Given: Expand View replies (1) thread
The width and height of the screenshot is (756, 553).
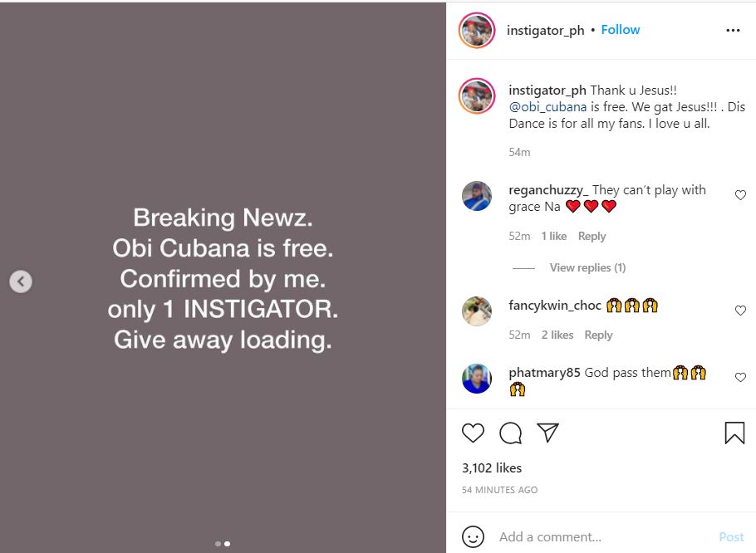Looking at the screenshot, I should point(587,267).
